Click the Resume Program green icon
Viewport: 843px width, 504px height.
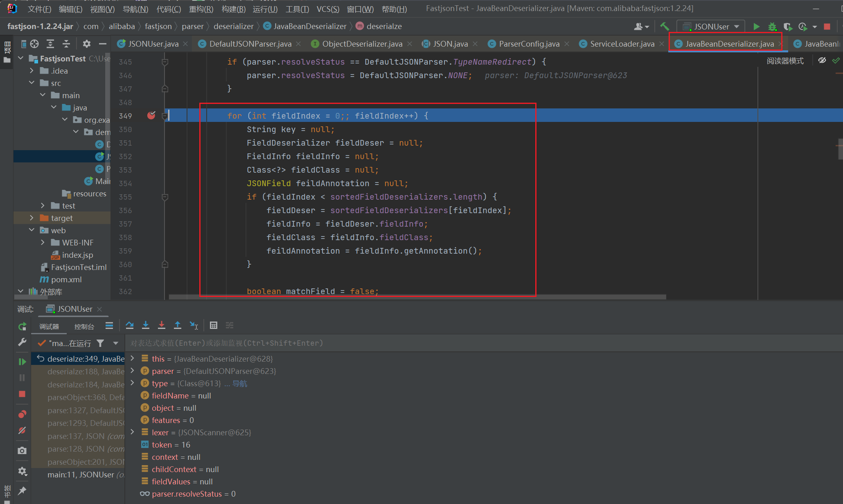(22, 362)
